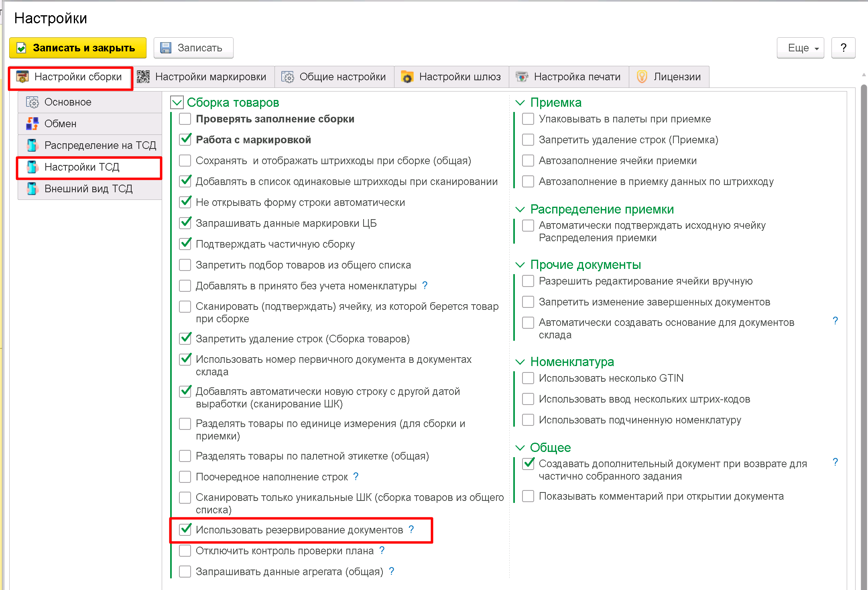Open the Настройки шлюз tab
The width and height of the screenshot is (868, 590).
point(452,77)
